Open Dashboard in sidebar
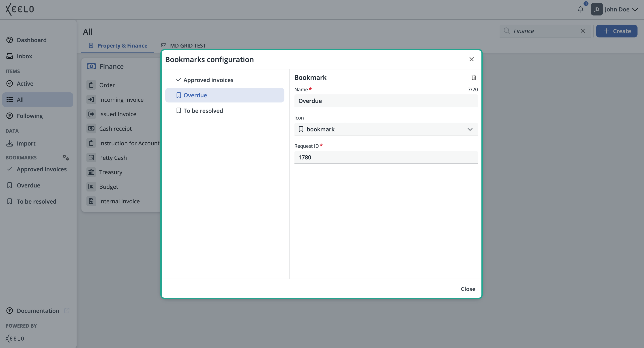Screen dimensions: 644x348 (x=37, y=40)
